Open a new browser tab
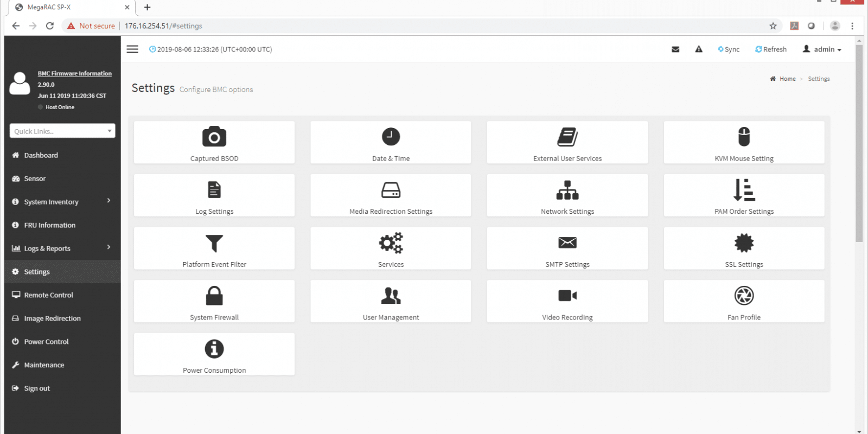 coord(147,8)
